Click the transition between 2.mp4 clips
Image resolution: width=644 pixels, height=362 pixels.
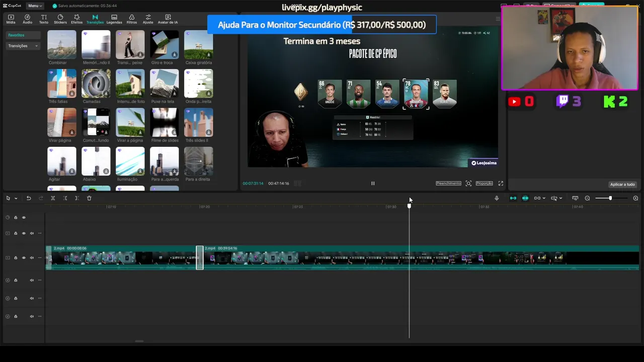(x=200, y=257)
